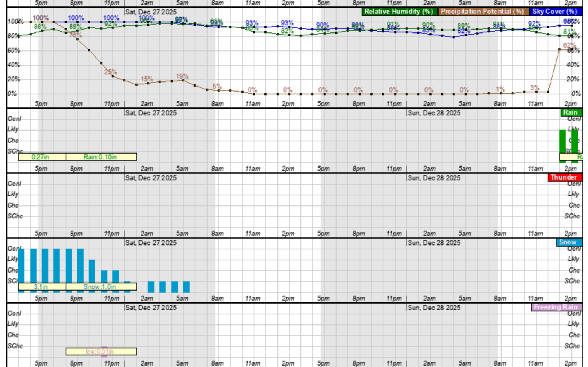Image resolution: width=588 pixels, height=367 pixels.
Task: Click Sat, Dec 27 2025 in Freezing Rain panel
Action: click(151, 308)
